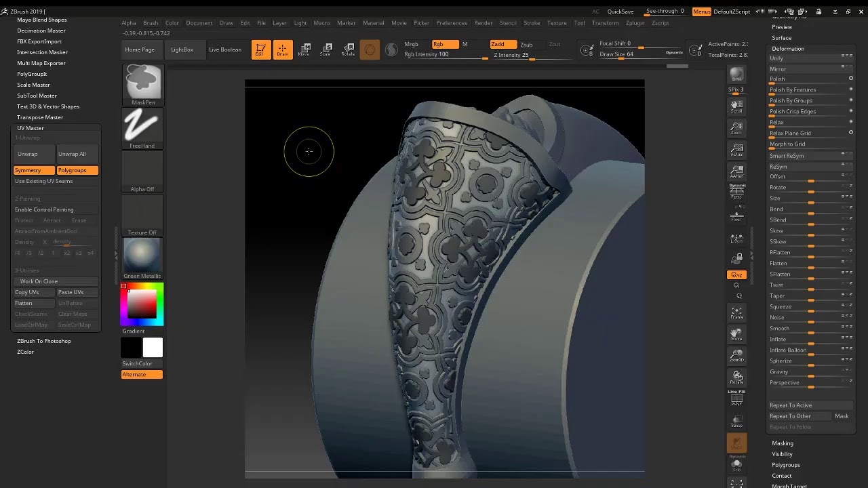Open the Render menu
This screenshot has width=868, height=488.
(x=484, y=23)
